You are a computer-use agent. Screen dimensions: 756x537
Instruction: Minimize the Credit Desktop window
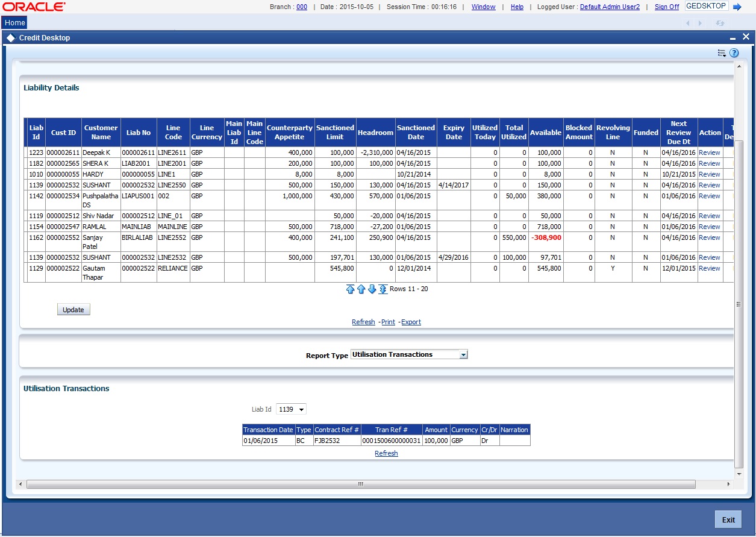733,39
